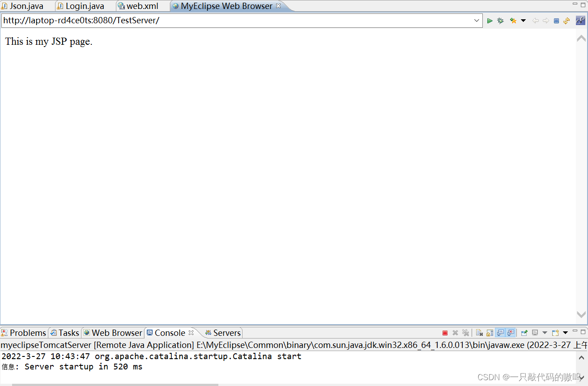Add page to favorites star icon
This screenshot has width=588, height=386.
(x=513, y=21)
